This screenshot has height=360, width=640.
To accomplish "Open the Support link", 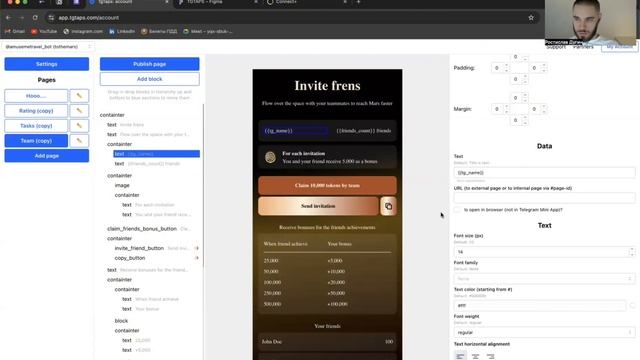I will 556,47.
